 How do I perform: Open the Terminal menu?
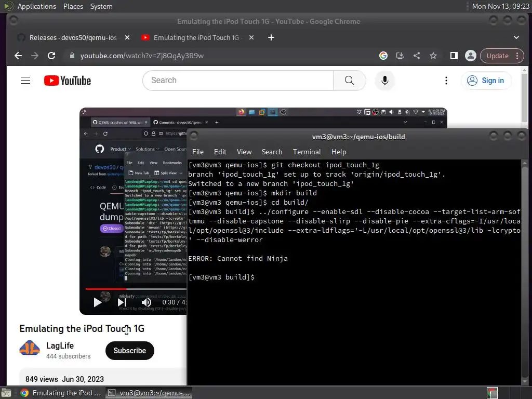coord(307,152)
